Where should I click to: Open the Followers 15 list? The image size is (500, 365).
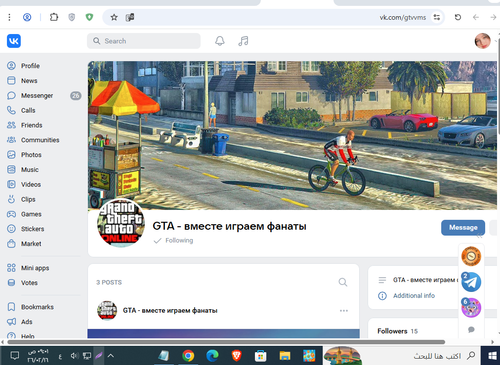click(397, 331)
